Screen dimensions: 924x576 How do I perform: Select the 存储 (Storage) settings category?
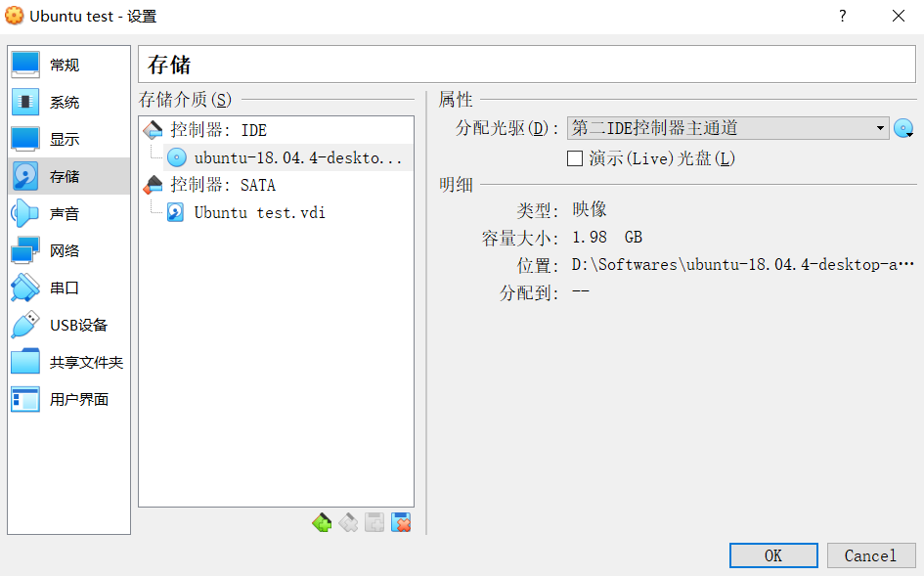click(x=69, y=176)
